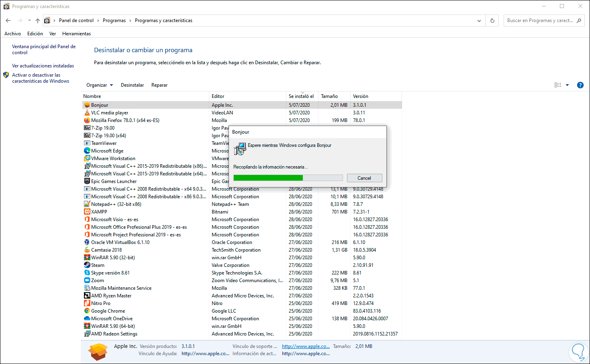This screenshot has height=364, width=590.
Task: Select Microsoft Project Professional 2019 row
Action: [242, 235]
